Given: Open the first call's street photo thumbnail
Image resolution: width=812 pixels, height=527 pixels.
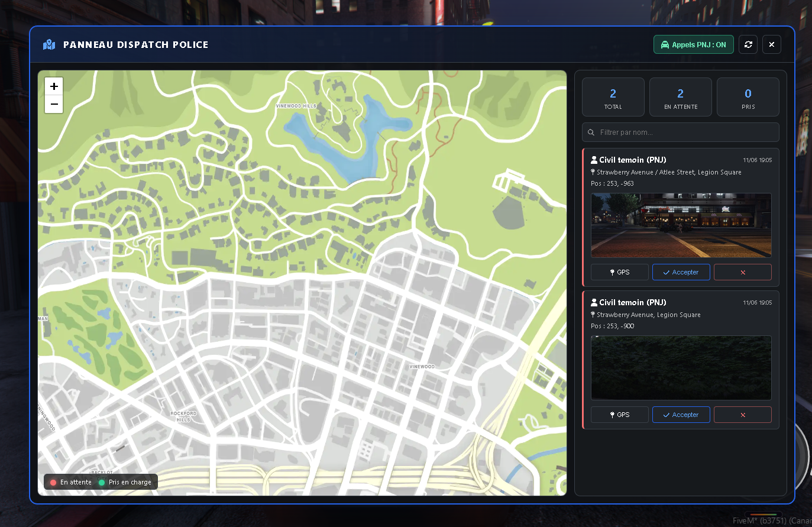Looking at the screenshot, I should click(x=681, y=225).
